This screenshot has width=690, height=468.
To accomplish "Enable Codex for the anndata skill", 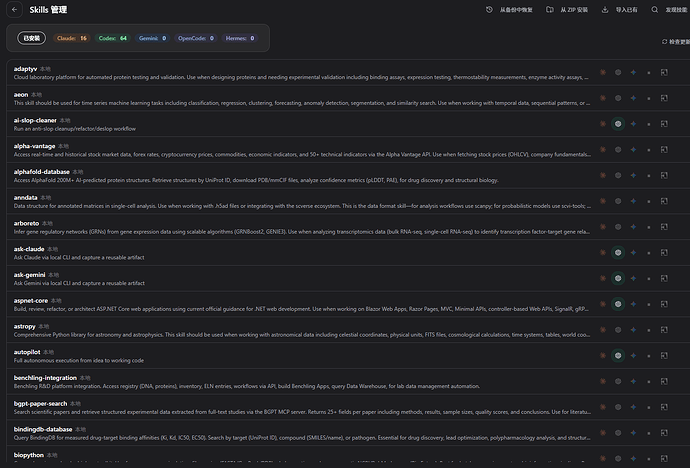I will click(x=618, y=201).
